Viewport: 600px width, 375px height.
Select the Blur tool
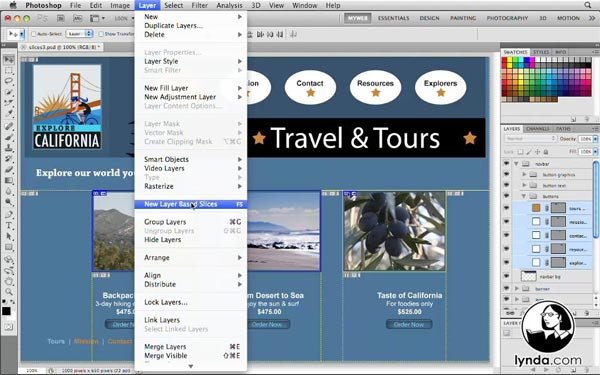pos(8,191)
